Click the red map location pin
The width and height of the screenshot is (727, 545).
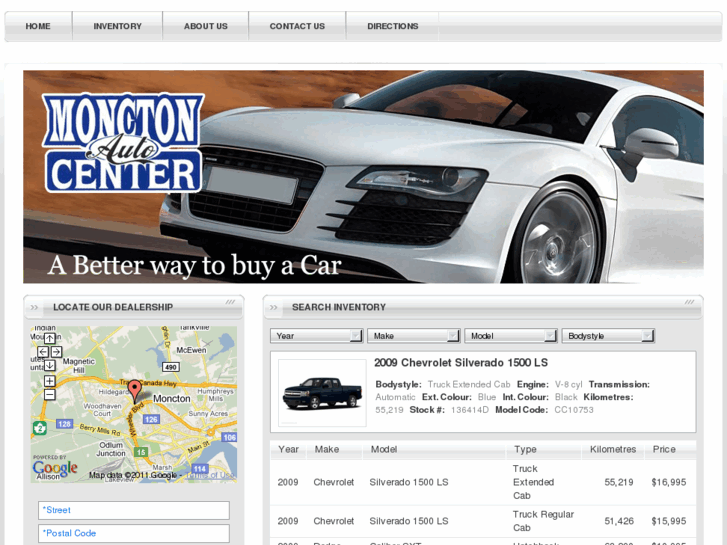[134, 391]
